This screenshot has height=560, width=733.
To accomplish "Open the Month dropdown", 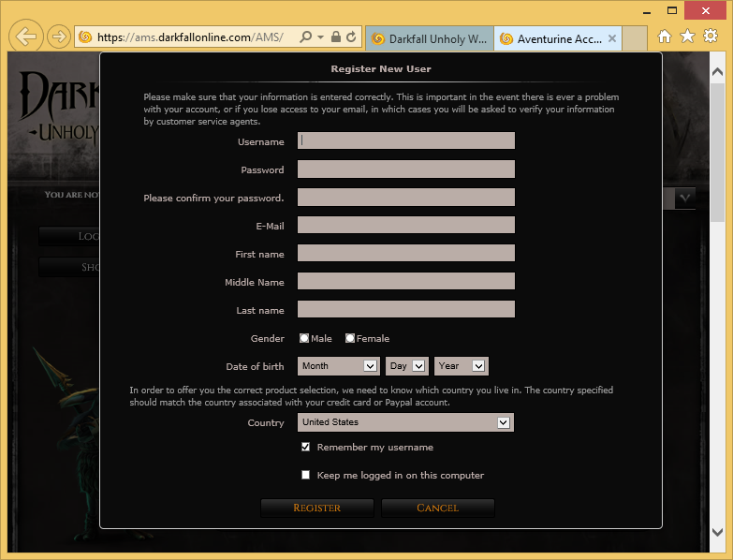I will tap(338, 366).
